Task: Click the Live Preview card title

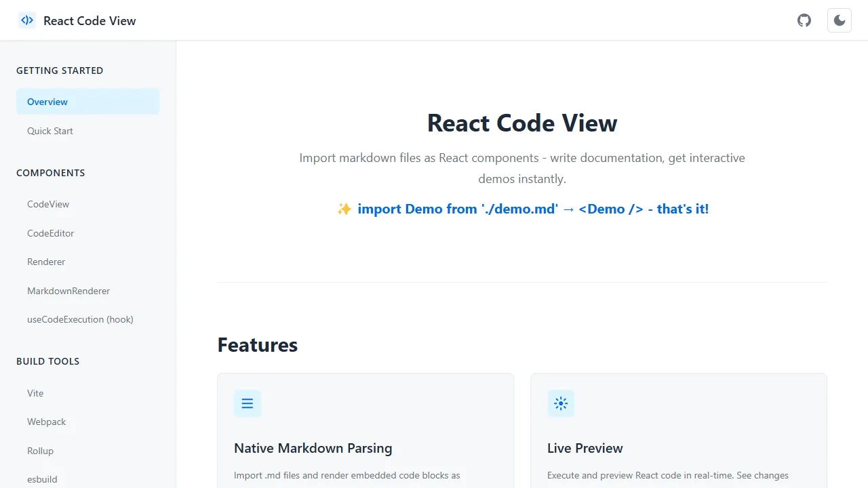Action: click(585, 448)
